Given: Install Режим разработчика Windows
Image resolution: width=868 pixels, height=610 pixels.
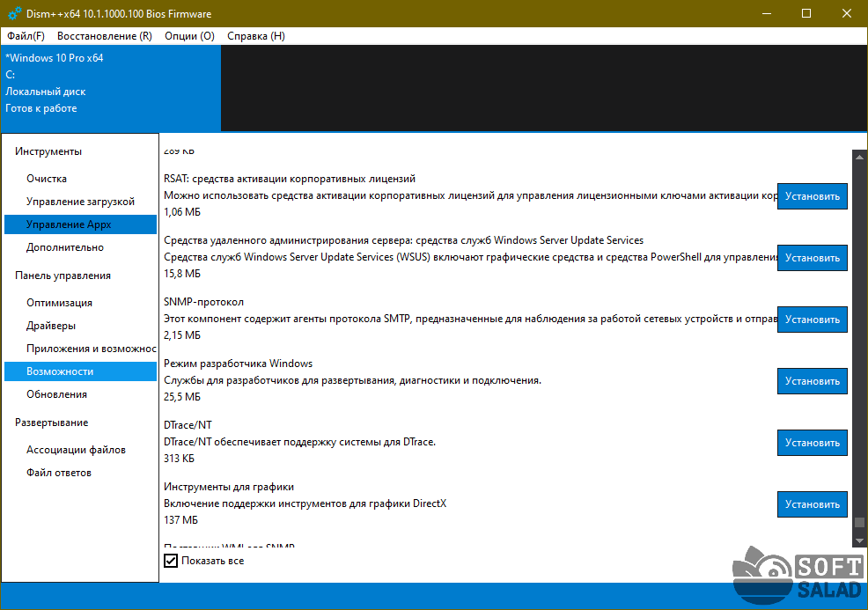Looking at the screenshot, I should coord(812,381).
